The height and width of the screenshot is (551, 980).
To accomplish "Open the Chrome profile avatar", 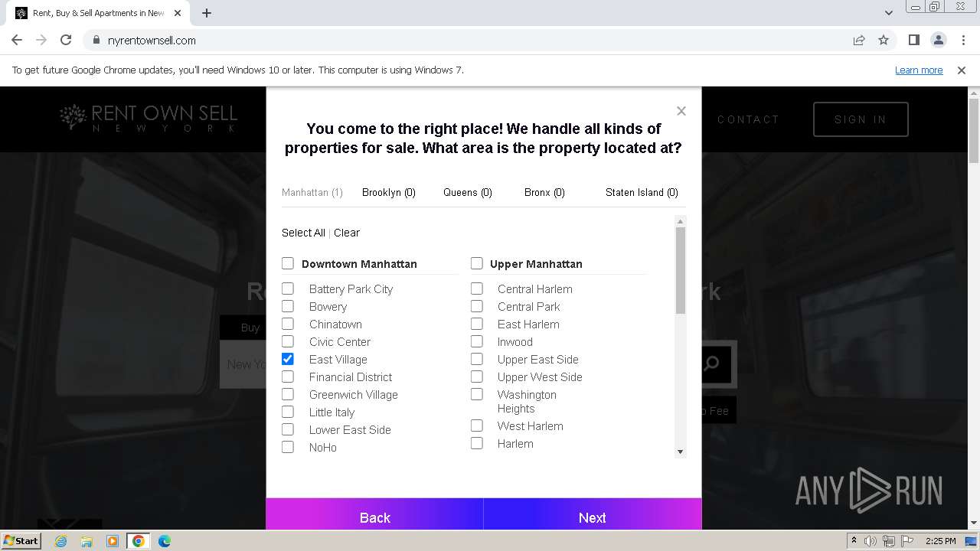I will click(x=939, y=40).
